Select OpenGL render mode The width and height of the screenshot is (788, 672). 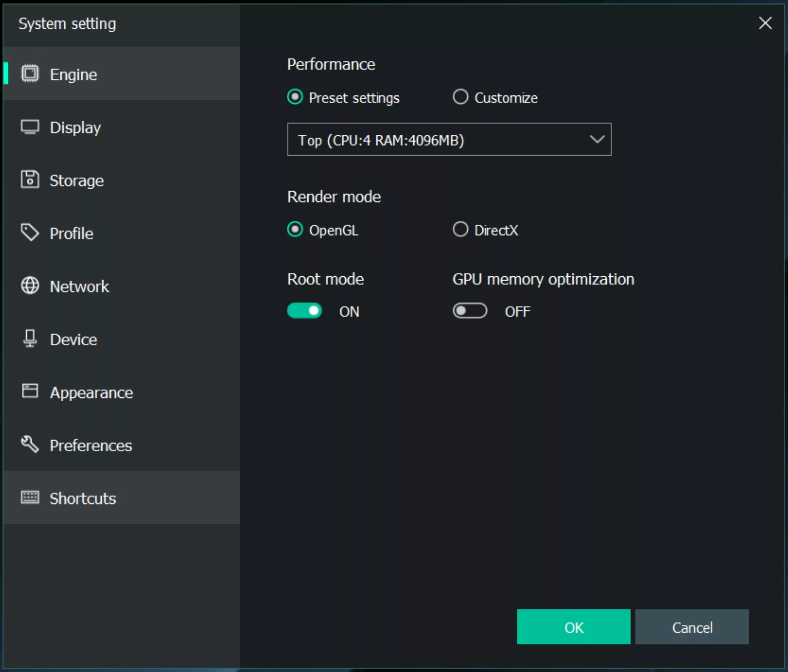[x=295, y=229]
